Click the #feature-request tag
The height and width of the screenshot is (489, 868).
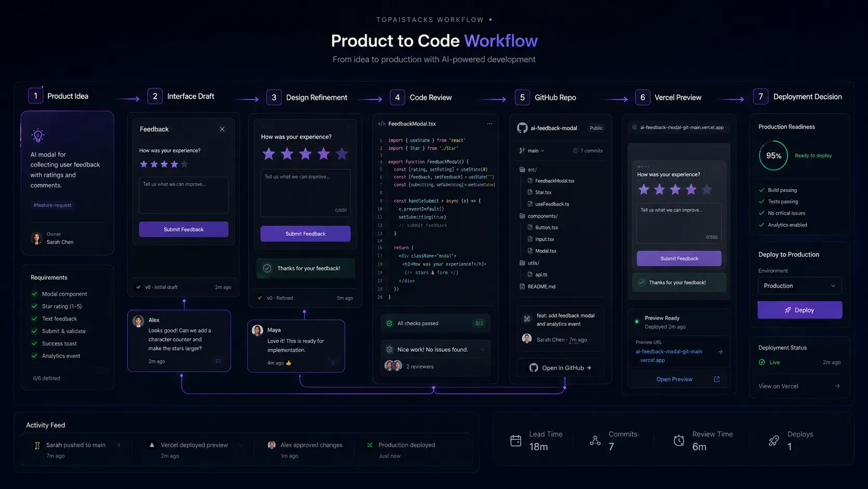52,205
